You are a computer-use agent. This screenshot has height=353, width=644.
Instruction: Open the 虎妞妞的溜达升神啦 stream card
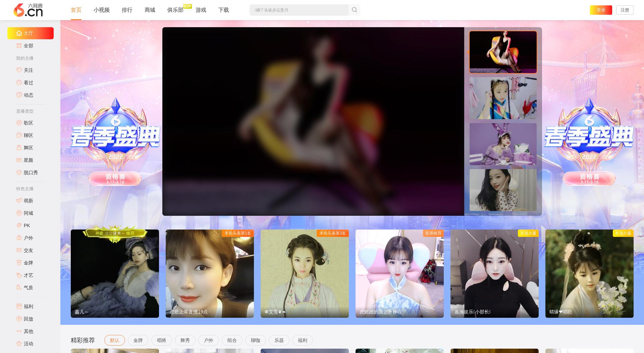click(399, 273)
